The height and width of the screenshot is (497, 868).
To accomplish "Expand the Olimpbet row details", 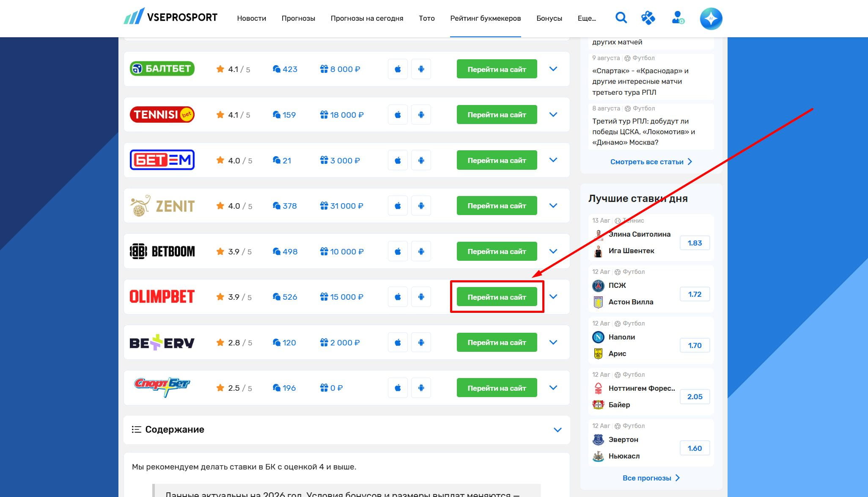I will click(553, 297).
